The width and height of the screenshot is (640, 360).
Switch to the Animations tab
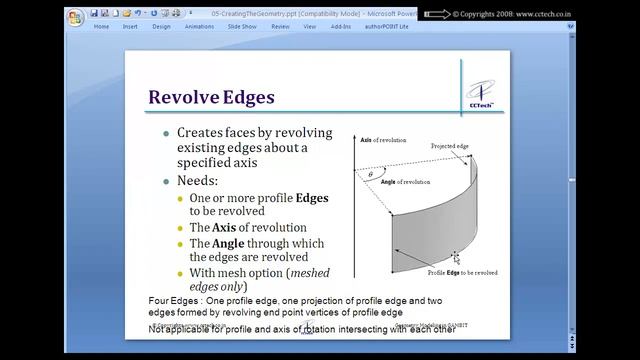click(199, 27)
